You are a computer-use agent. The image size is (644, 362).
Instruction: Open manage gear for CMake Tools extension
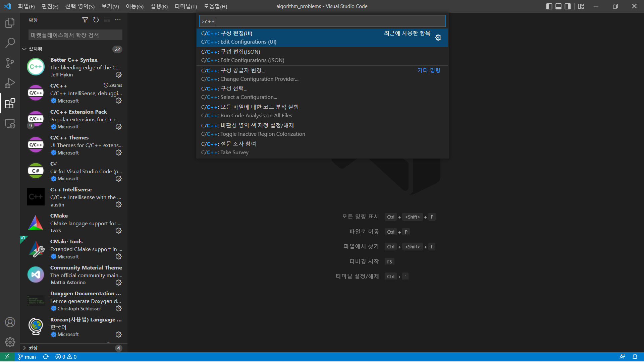pos(119,257)
